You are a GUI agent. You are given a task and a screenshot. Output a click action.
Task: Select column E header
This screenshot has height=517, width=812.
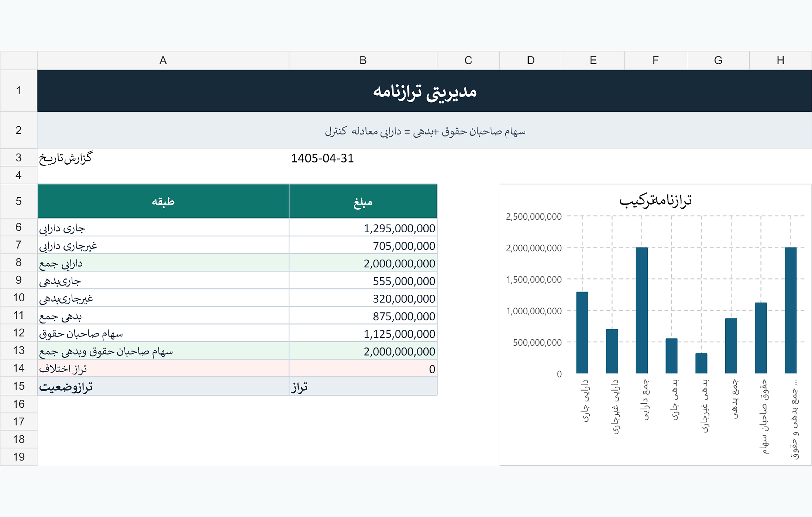click(593, 60)
